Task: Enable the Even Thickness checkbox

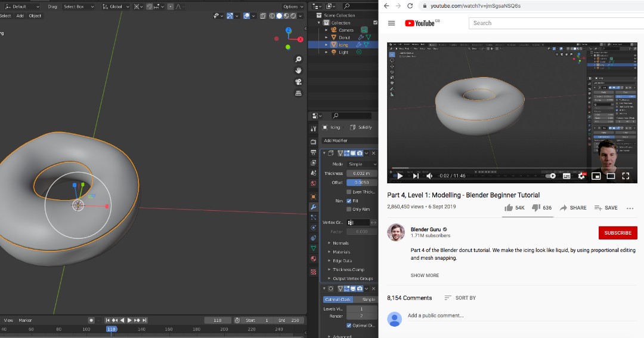Action: (349, 192)
